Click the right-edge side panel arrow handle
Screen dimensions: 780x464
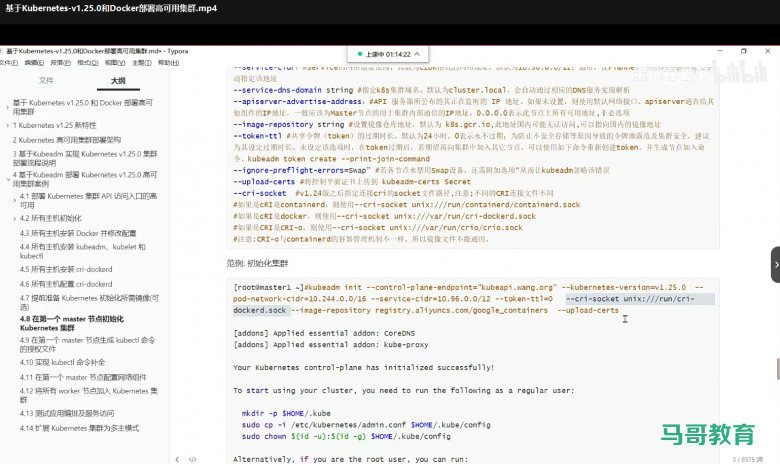tap(774, 264)
